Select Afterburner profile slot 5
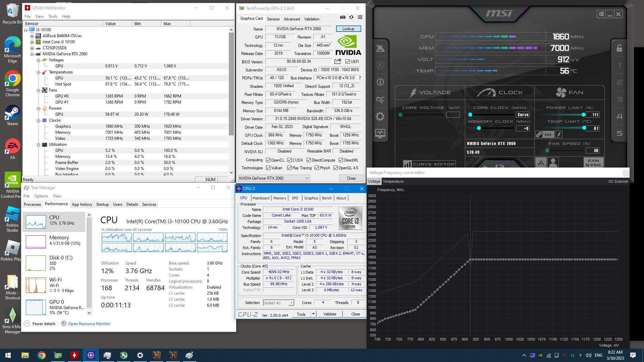Screen dimensions: 644x362 click(620, 134)
